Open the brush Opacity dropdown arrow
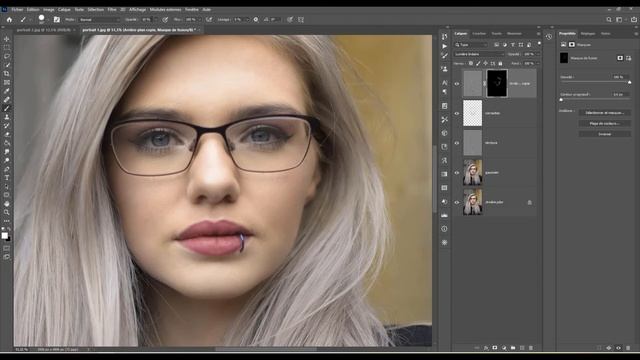 [x=156, y=20]
